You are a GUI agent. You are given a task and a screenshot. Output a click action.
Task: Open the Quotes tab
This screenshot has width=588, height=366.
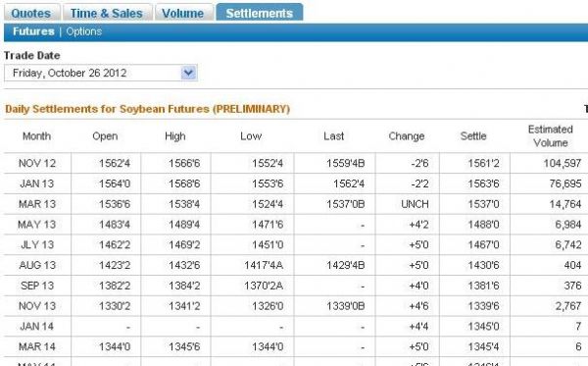point(32,13)
